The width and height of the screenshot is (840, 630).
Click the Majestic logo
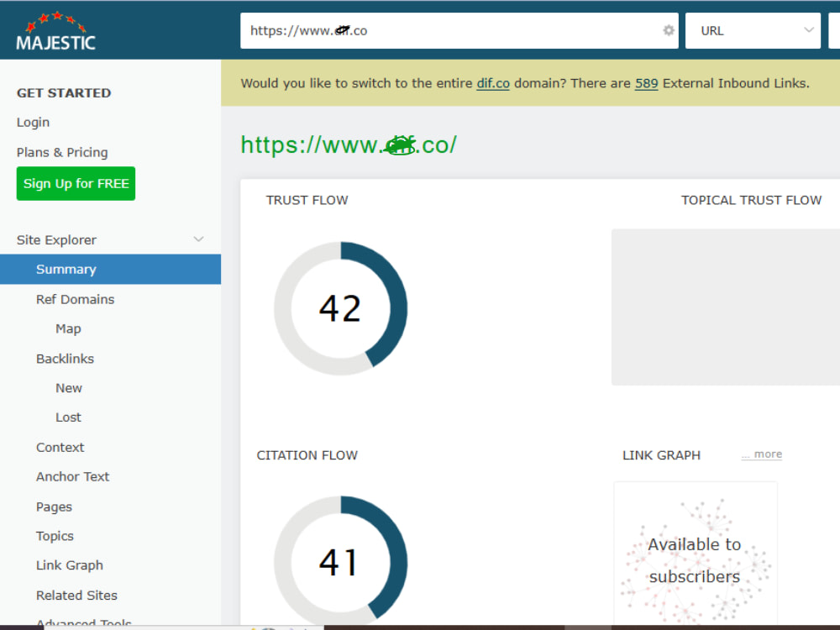[56, 31]
